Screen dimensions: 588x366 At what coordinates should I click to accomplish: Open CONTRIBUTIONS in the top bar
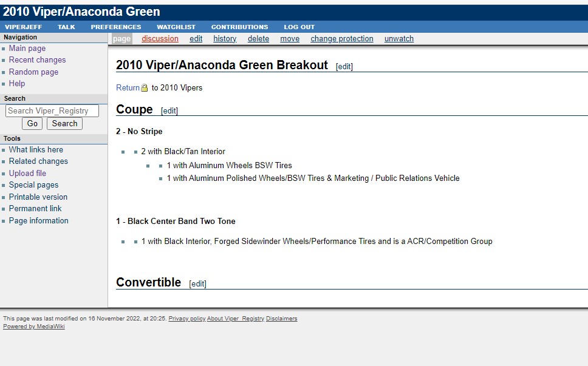(x=239, y=27)
